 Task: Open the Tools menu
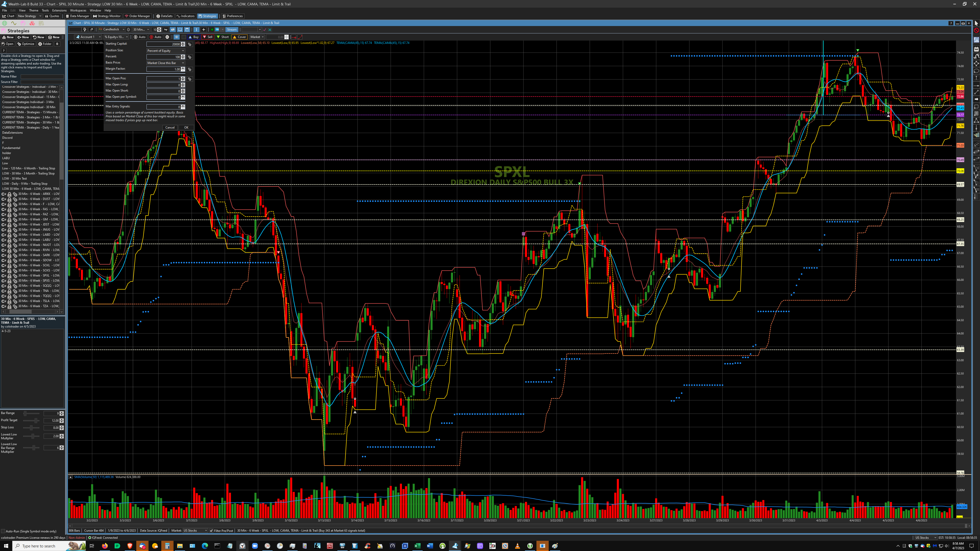(x=45, y=10)
